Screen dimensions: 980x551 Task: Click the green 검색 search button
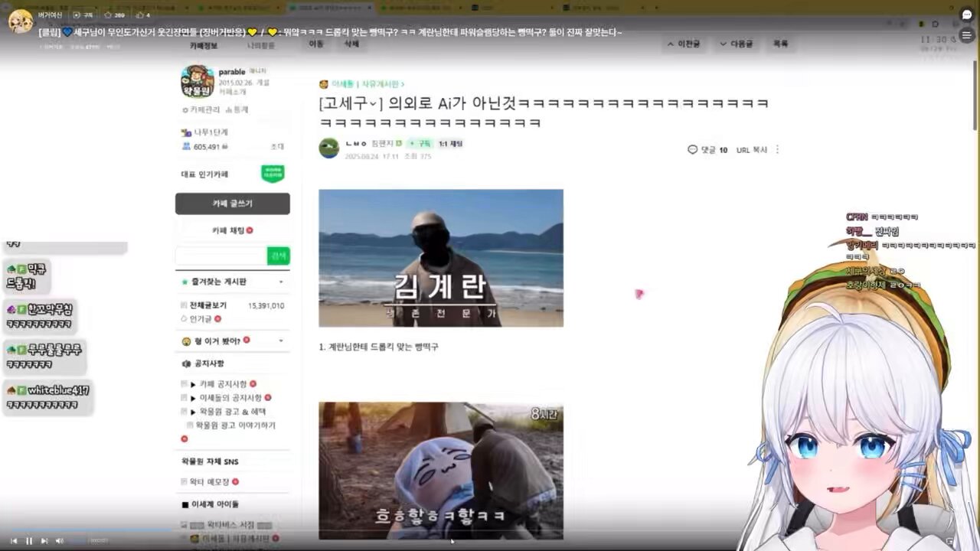(x=279, y=256)
